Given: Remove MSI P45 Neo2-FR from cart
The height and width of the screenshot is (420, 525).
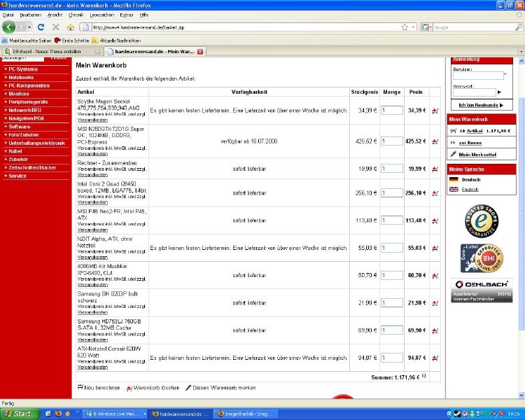Looking at the screenshot, I should click(x=435, y=220).
